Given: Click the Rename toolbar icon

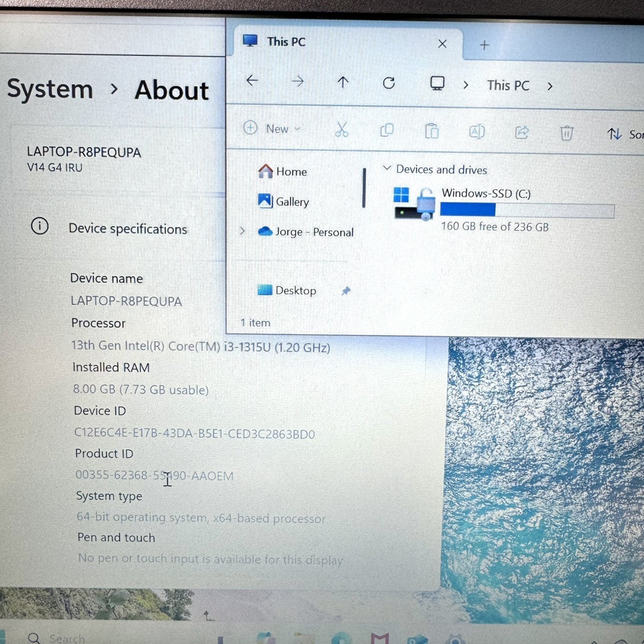Looking at the screenshot, I should pyautogui.click(x=477, y=131).
